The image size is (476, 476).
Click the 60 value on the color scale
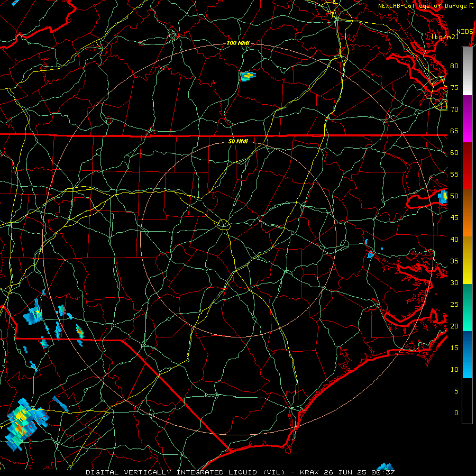coord(454,153)
